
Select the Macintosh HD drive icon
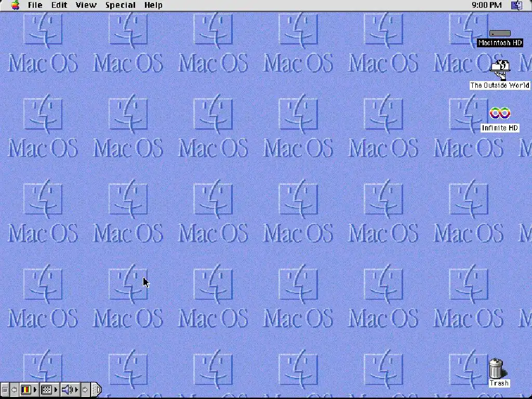[500, 33]
